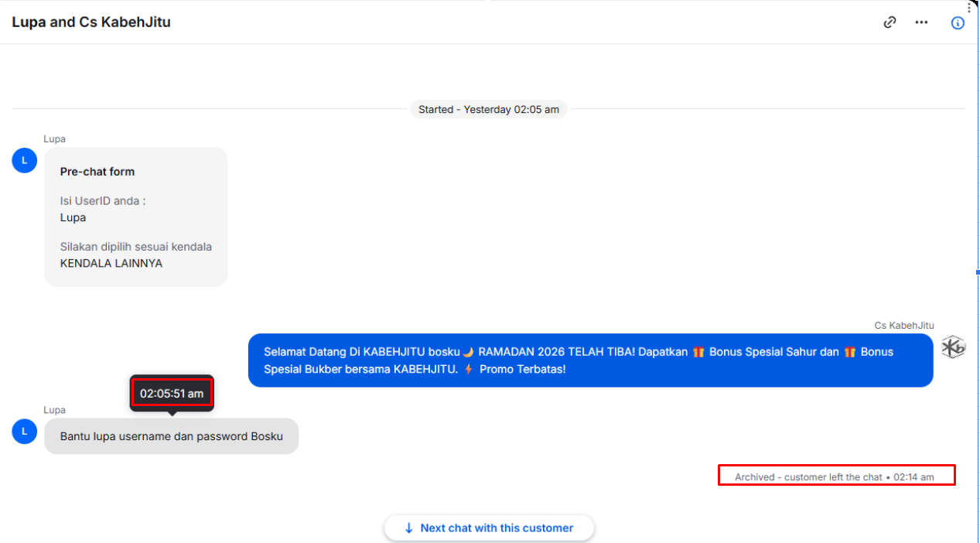The height and width of the screenshot is (543, 980).
Task: Click 'Isi UserID anda :' field label
Action: tap(103, 201)
